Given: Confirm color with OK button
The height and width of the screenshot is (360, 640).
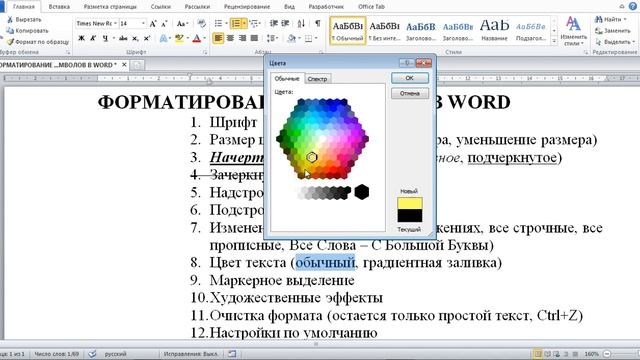Looking at the screenshot, I should point(409,78).
